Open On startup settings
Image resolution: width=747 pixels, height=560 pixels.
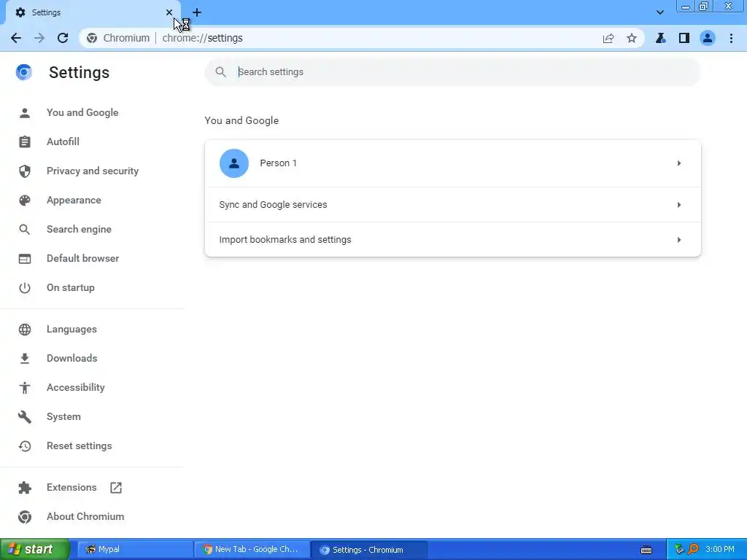pos(71,288)
